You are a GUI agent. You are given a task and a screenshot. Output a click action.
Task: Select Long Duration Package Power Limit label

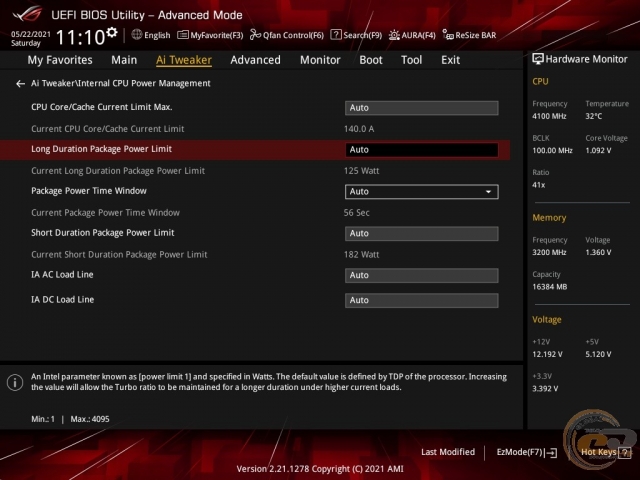tap(101, 149)
